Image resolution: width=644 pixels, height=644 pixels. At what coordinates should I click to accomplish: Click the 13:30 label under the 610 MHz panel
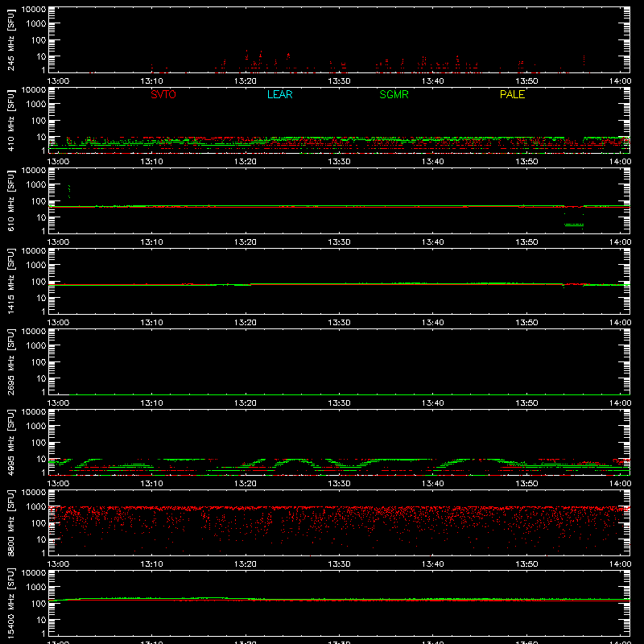click(339, 242)
